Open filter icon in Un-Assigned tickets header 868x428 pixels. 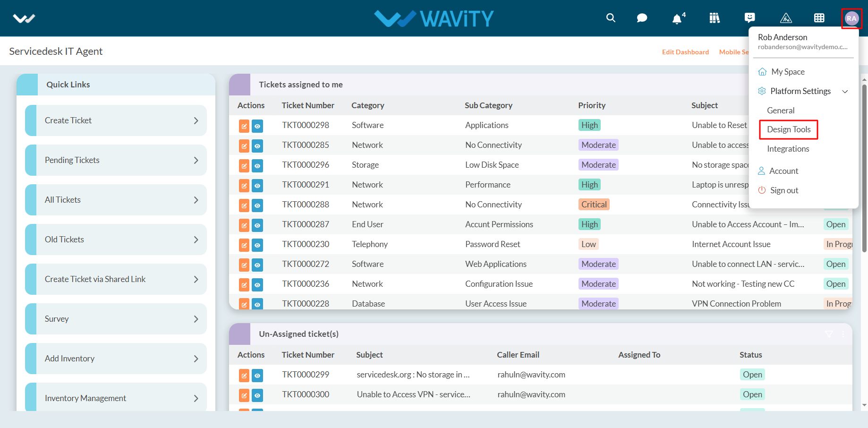pos(829,334)
